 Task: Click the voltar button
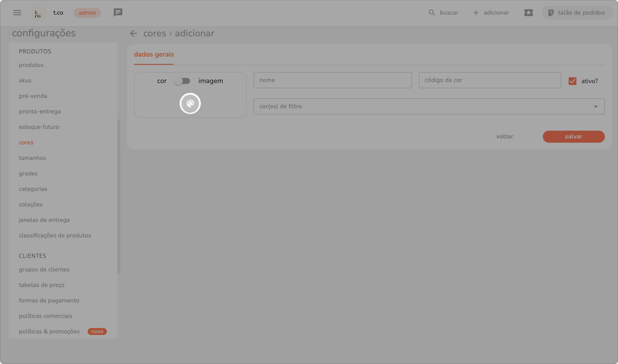(x=504, y=136)
